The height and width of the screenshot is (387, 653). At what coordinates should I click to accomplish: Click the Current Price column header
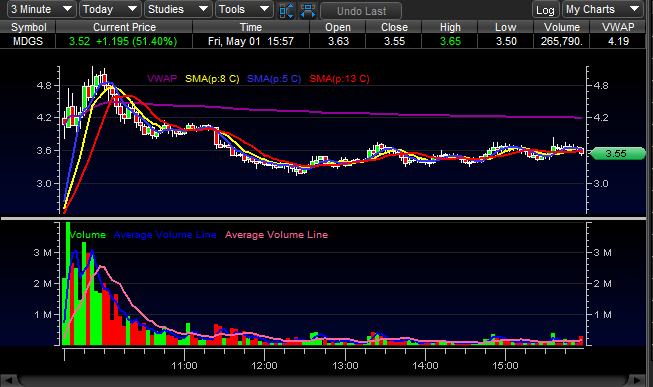(x=124, y=27)
